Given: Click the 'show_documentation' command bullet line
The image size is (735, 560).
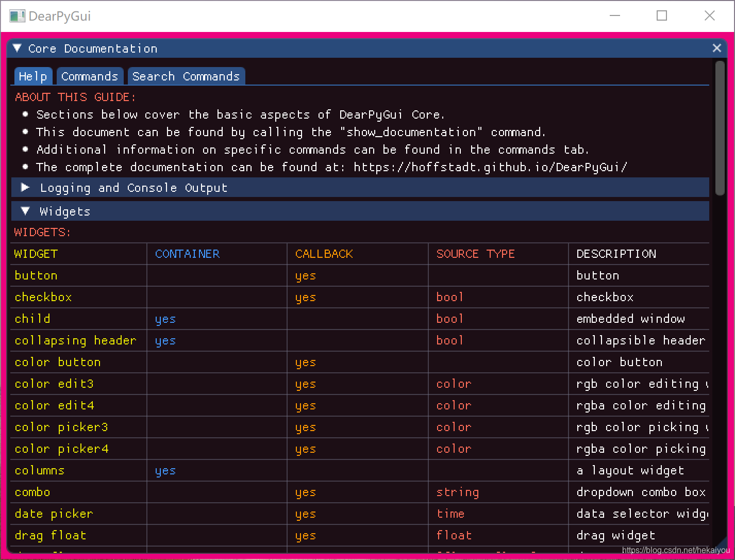Looking at the screenshot, I should pos(291,132).
